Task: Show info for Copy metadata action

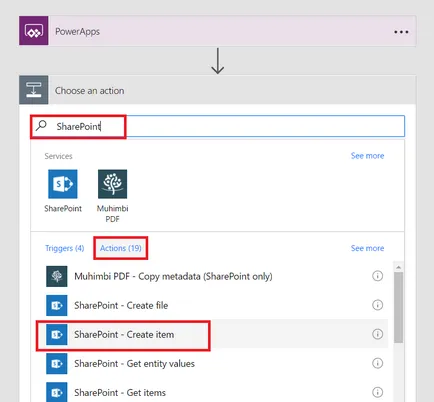Action: point(377,276)
